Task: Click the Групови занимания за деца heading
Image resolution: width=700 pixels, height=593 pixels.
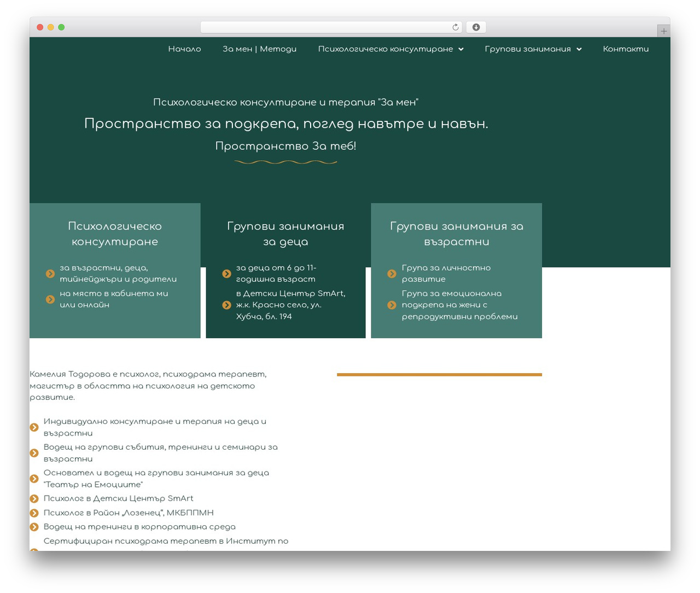Action: click(285, 234)
